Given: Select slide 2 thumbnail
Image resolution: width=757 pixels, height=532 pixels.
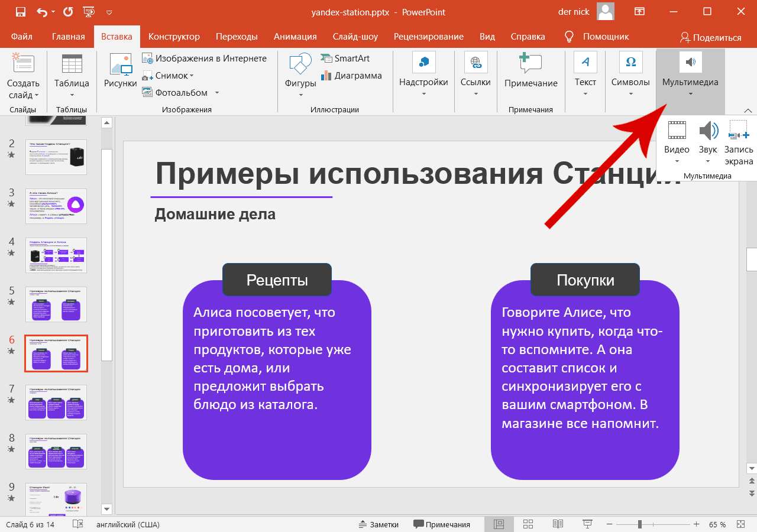Looking at the screenshot, I should 56,157.
